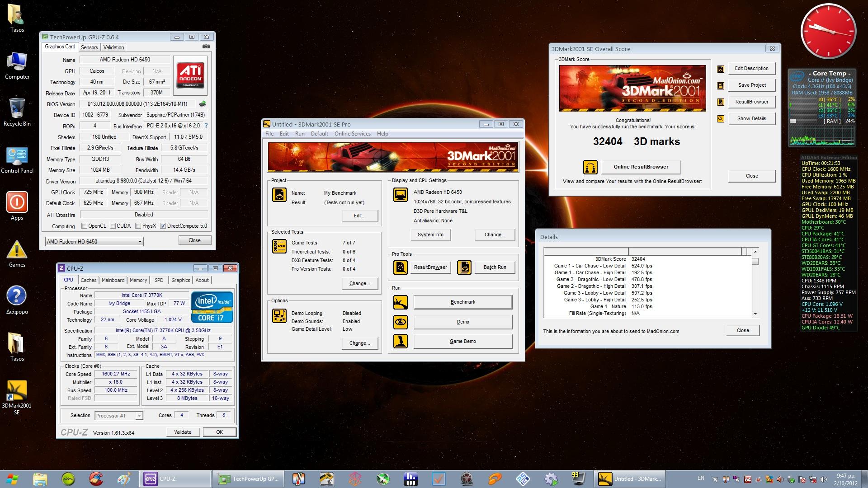Open the Windows Start button
The height and width of the screenshot is (488, 868).
(12, 479)
